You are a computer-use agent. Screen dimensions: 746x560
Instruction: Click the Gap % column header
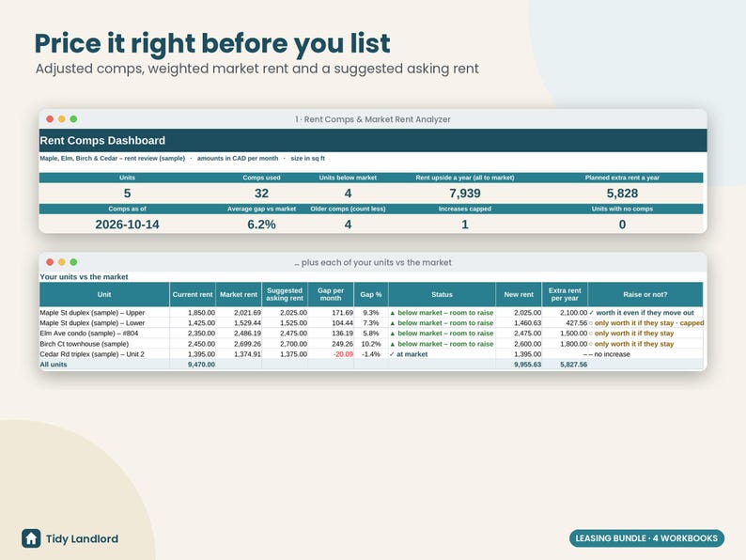pos(371,294)
